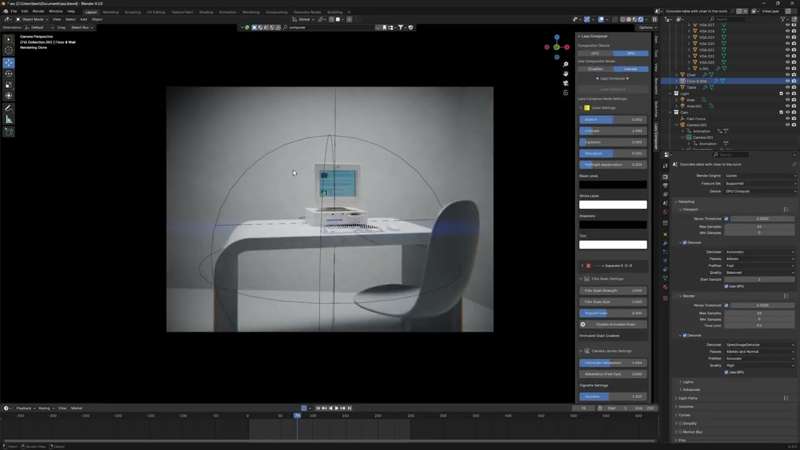Toggle perspective/orthographic grid icon in viewport
The width and height of the screenshot is (800, 450).
(x=565, y=93)
